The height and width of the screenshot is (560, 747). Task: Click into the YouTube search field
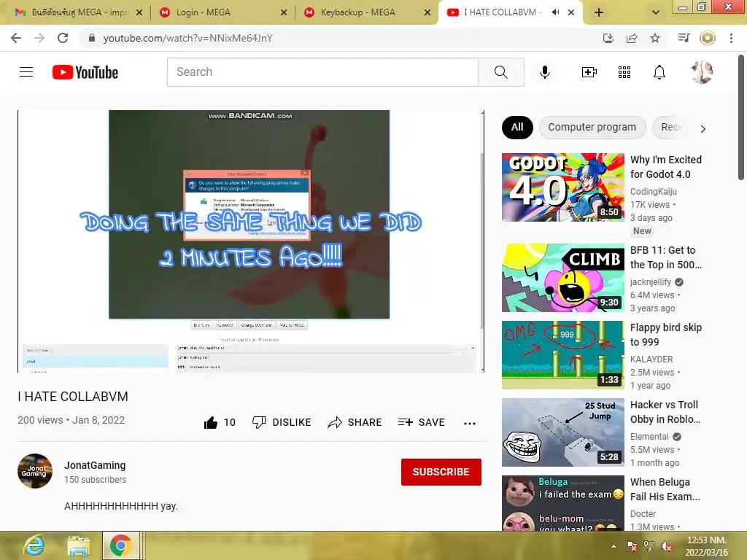point(322,72)
